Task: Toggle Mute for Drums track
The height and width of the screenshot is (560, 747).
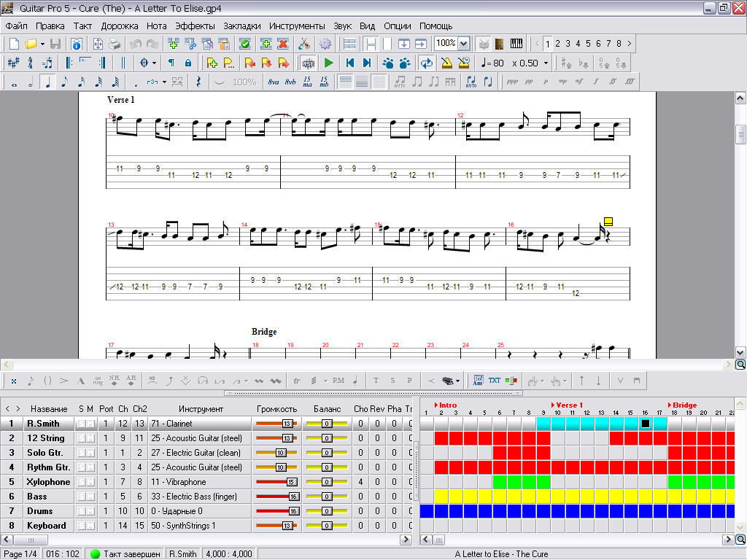Action: 90,511
